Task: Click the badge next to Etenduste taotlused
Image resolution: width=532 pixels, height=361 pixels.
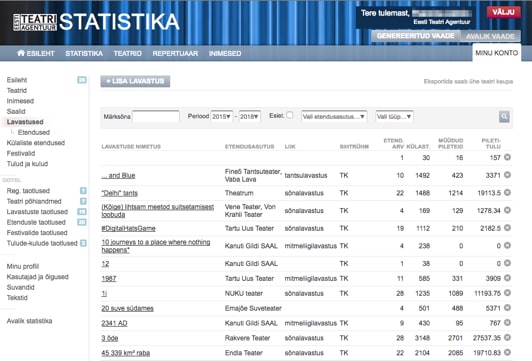Action: [82, 222]
